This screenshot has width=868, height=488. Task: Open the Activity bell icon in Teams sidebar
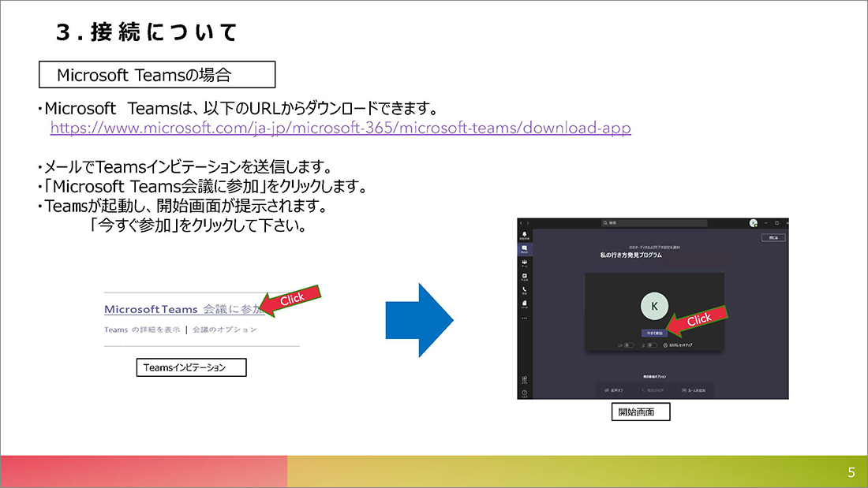[x=524, y=236]
